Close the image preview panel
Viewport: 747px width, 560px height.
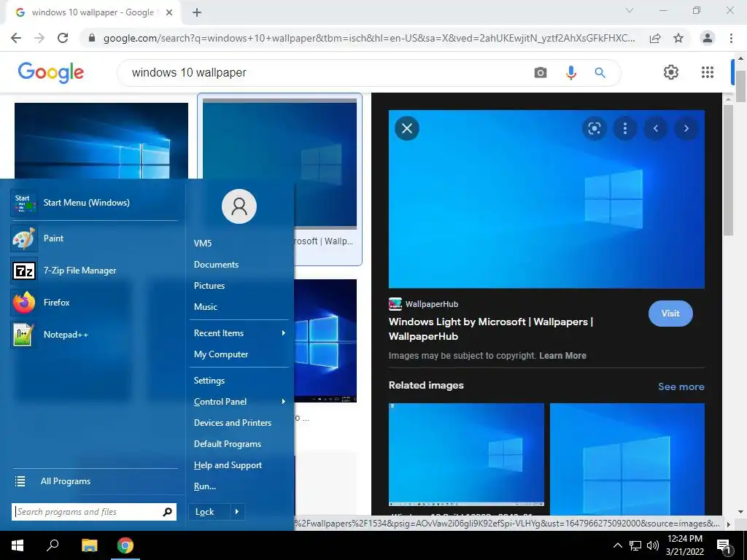click(407, 128)
